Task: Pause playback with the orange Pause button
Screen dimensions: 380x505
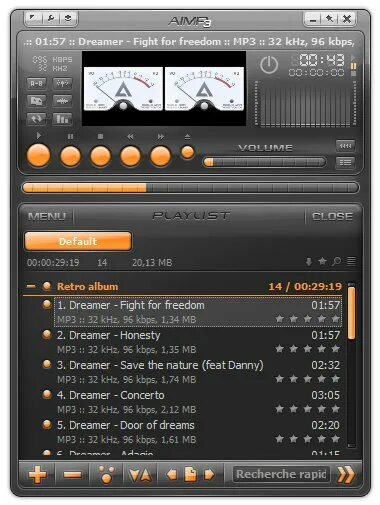Action: point(70,156)
